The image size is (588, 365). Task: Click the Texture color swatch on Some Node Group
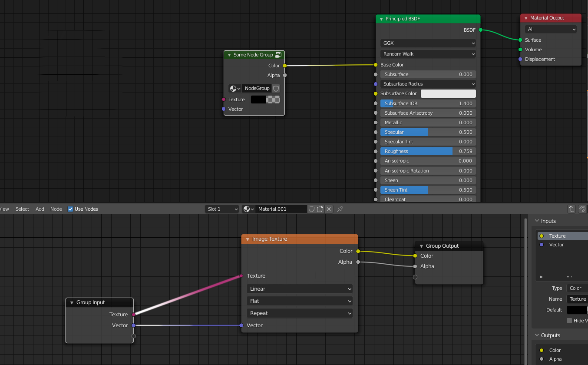[x=265, y=100]
